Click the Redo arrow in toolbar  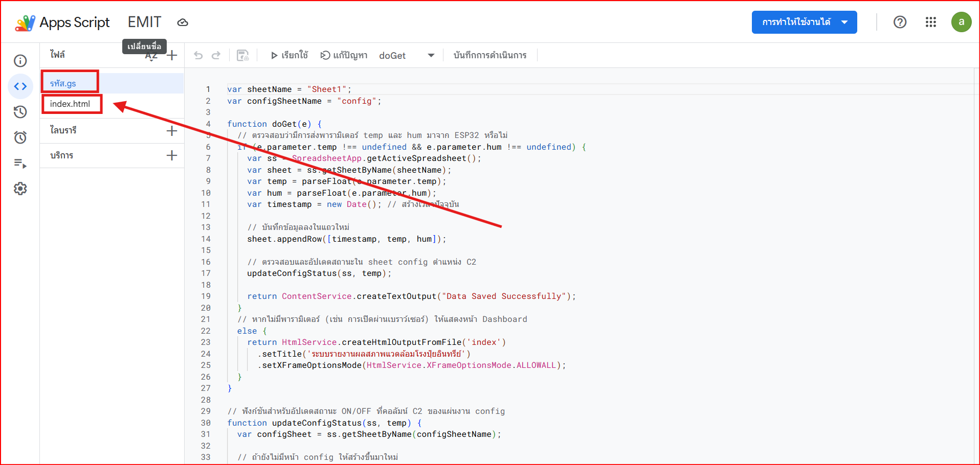tap(216, 55)
